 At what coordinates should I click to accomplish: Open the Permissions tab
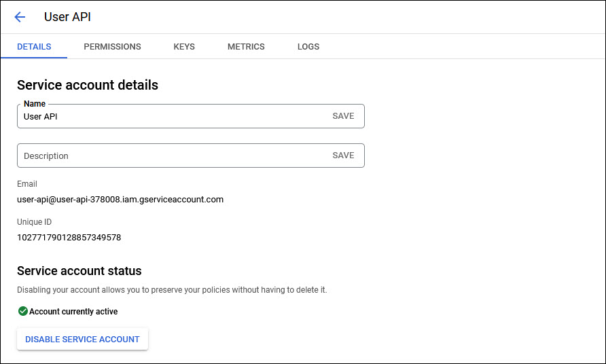pos(112,47)
